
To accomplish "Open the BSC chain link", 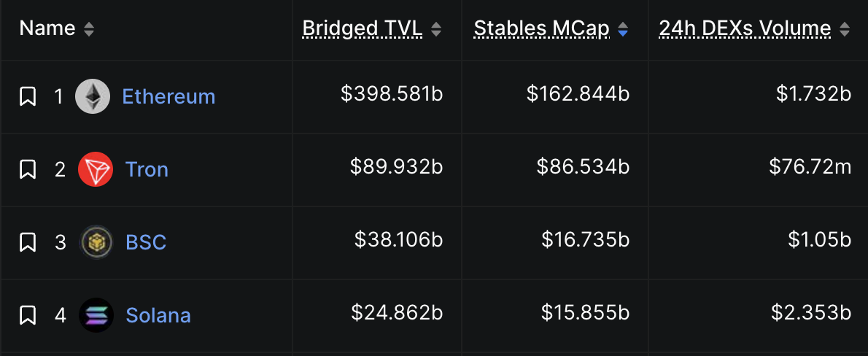I will (146, 242).
